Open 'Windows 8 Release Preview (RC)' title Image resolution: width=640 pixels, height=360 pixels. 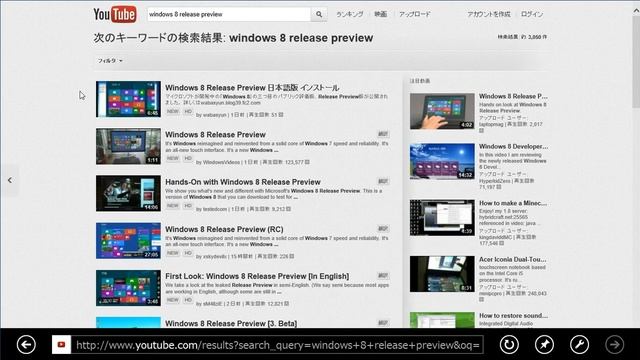pos(224,229)
